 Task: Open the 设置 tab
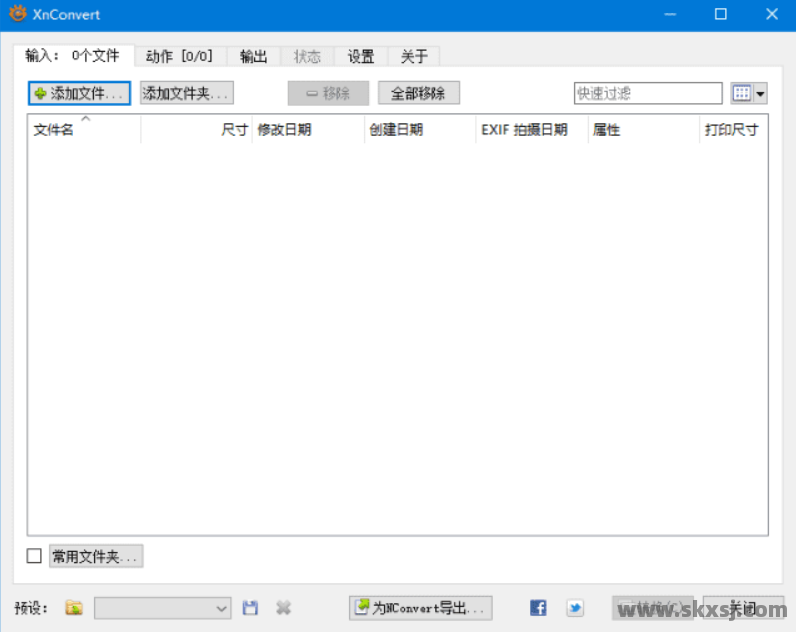(x=361, y=56)
